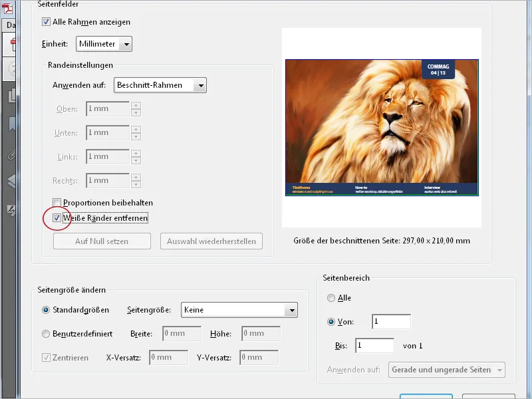
Task: Toggle Zentrieren checkbox
Action: tap(46, 357)
